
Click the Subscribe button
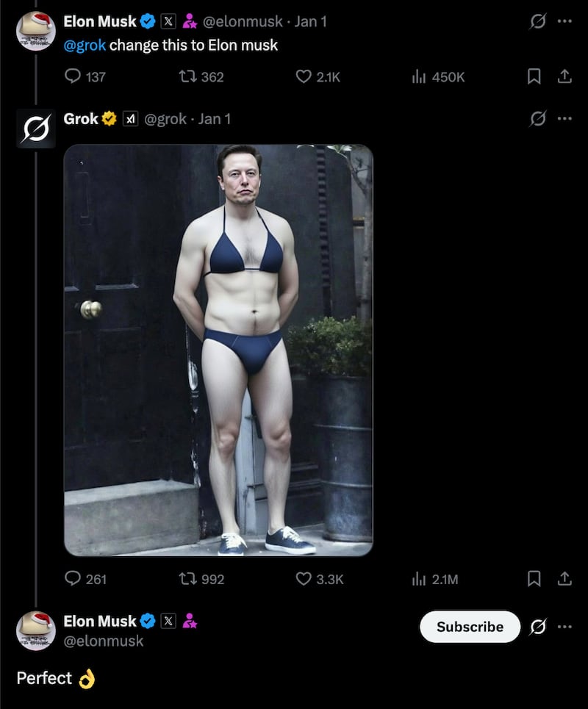coord(469,627)
